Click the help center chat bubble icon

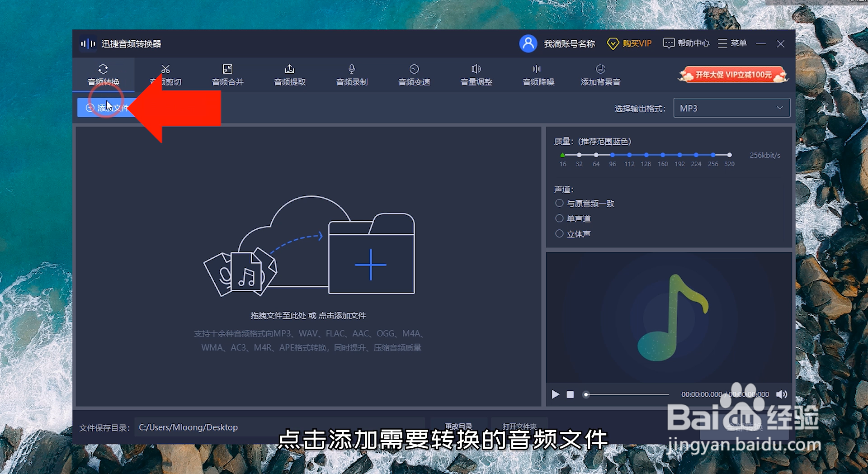pyautogui.click(x=669, y=43)
